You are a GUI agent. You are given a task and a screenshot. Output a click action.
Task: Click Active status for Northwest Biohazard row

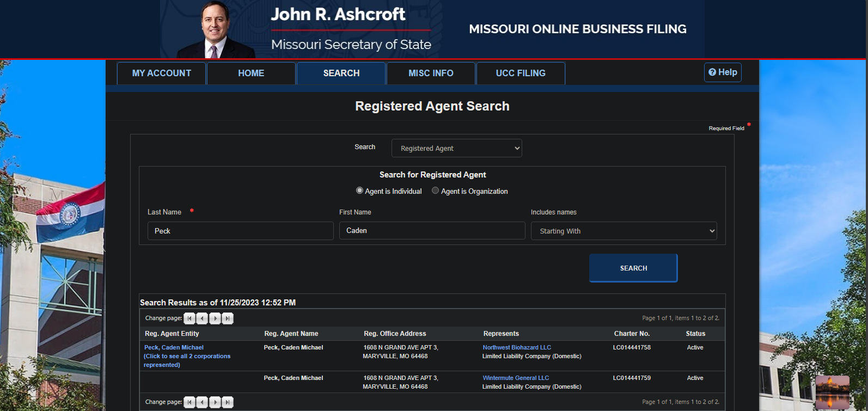point(695,347)
